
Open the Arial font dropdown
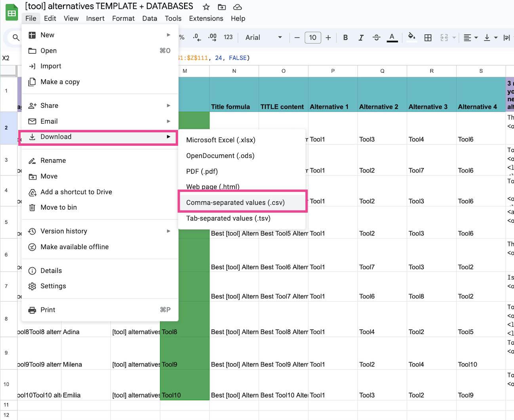[x=264, y=37]
